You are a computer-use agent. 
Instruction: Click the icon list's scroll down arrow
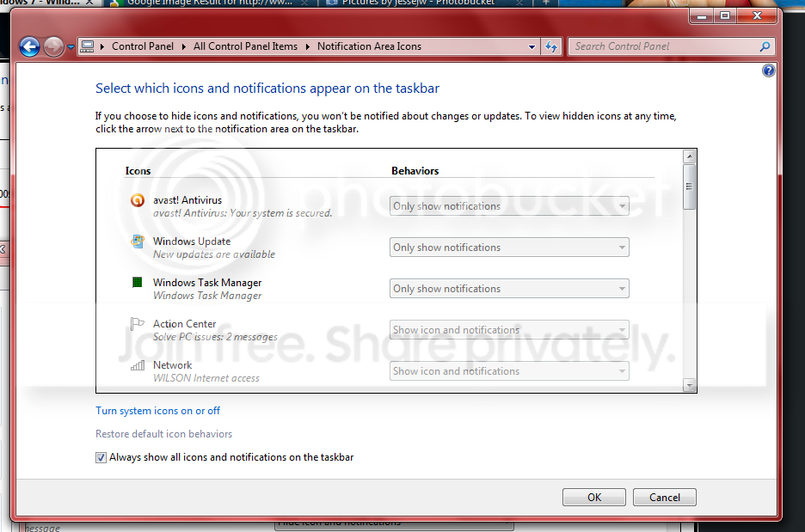(690, 385)
